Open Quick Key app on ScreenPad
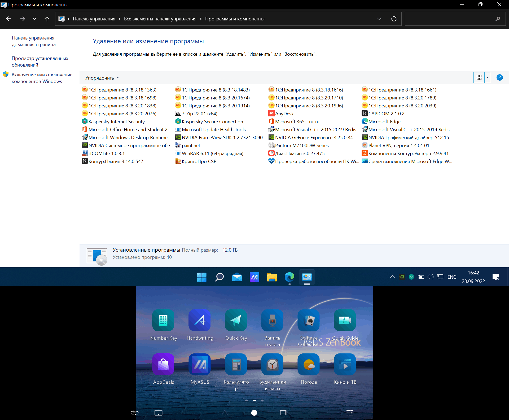This screenshot has width=509, height=420. 236,320
